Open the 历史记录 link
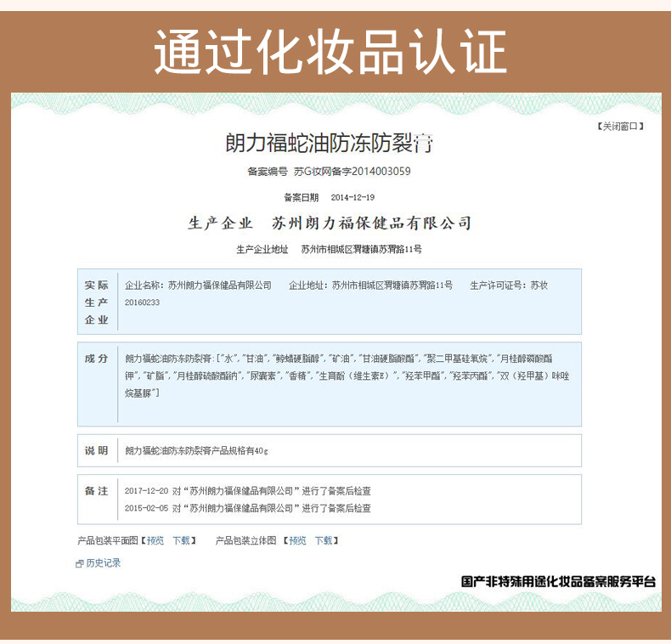 pos(103,563)
